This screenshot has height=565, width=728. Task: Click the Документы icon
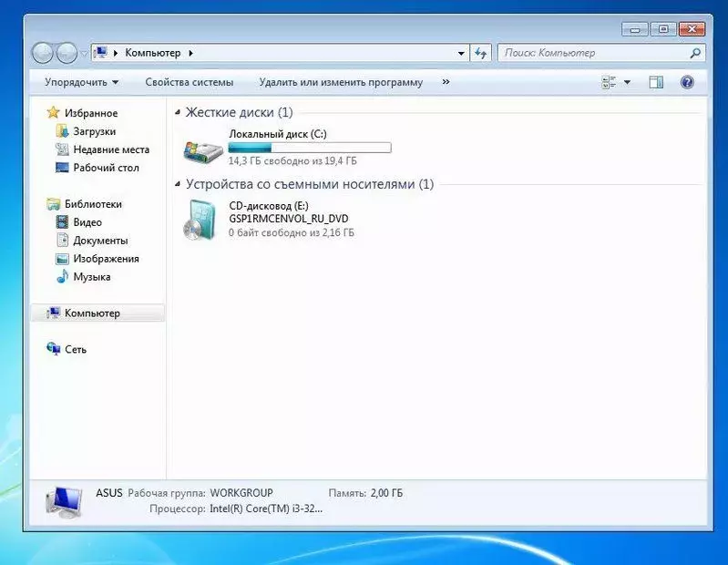[62, 240]
